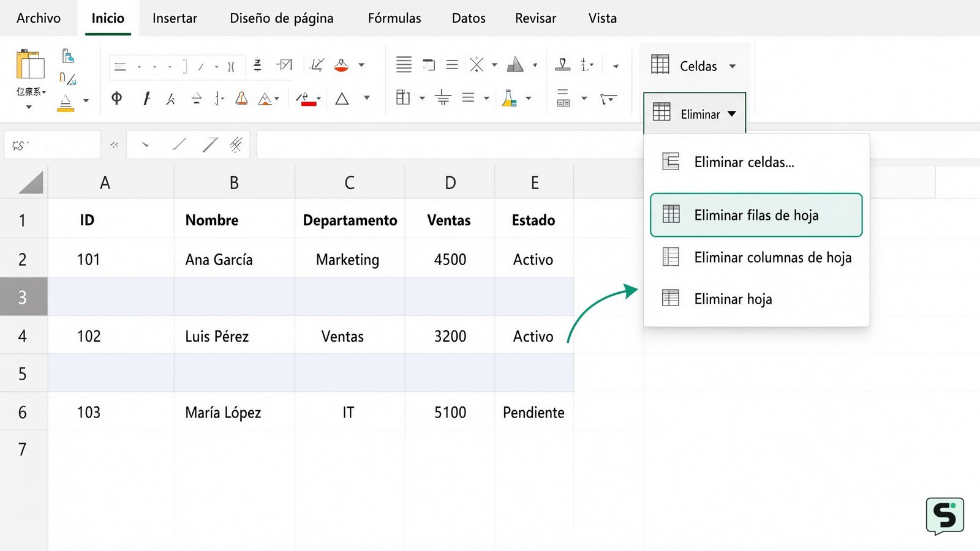Open dropdown arrow beside crossed X icon
The image size is (980, 551).
point(494,64)
